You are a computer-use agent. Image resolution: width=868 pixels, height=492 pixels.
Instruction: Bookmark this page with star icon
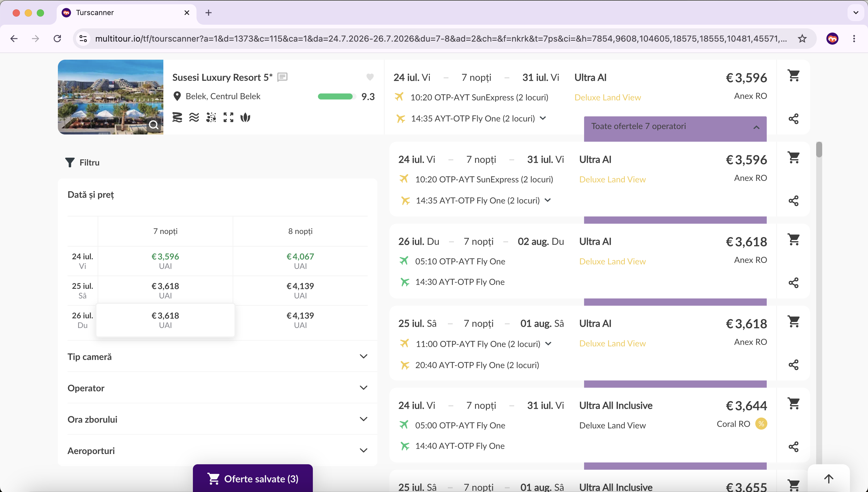tap(802, 39)
